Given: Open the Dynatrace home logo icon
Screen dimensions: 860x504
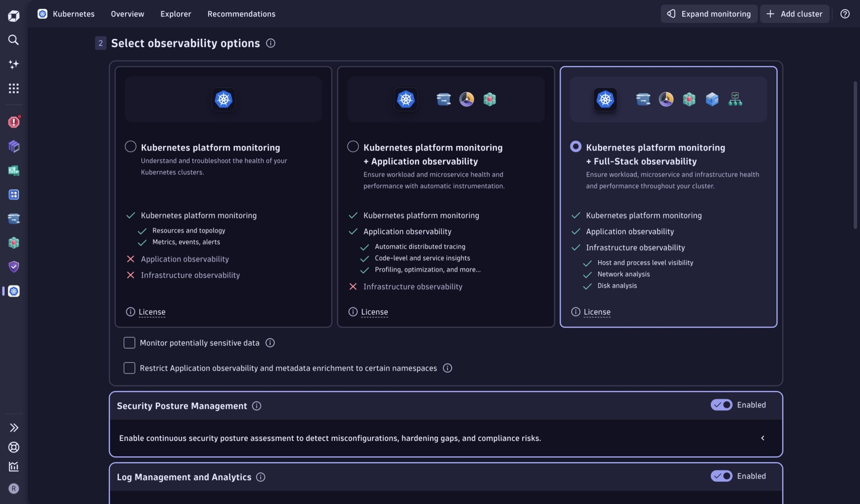Looking at the screenshot, I should [14, 16].
